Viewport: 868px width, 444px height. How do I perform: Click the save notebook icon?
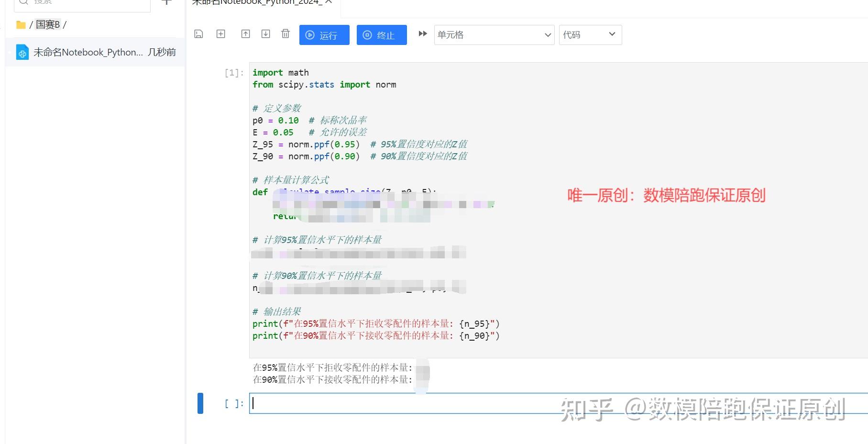coord(199,34)
